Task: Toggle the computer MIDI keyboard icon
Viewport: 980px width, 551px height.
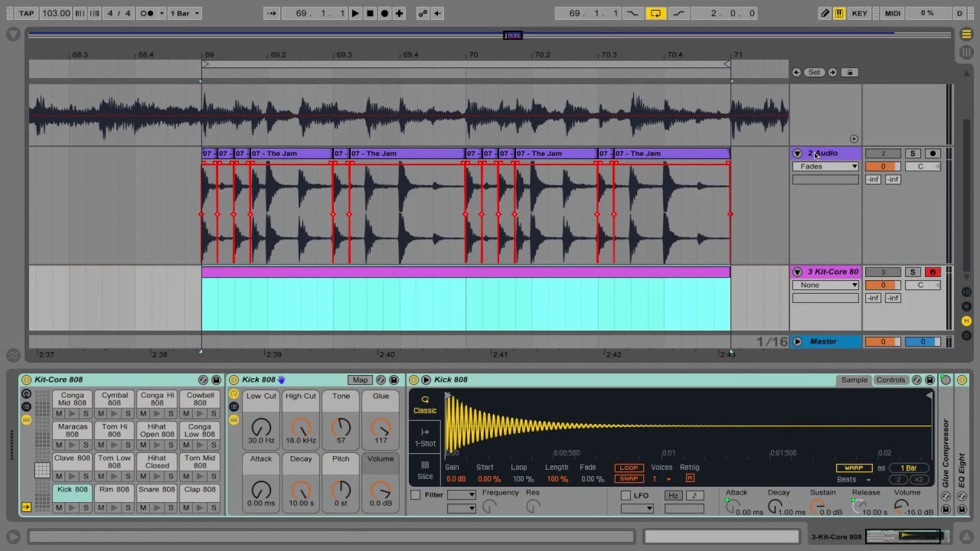Action: click(x=839, y=13)
